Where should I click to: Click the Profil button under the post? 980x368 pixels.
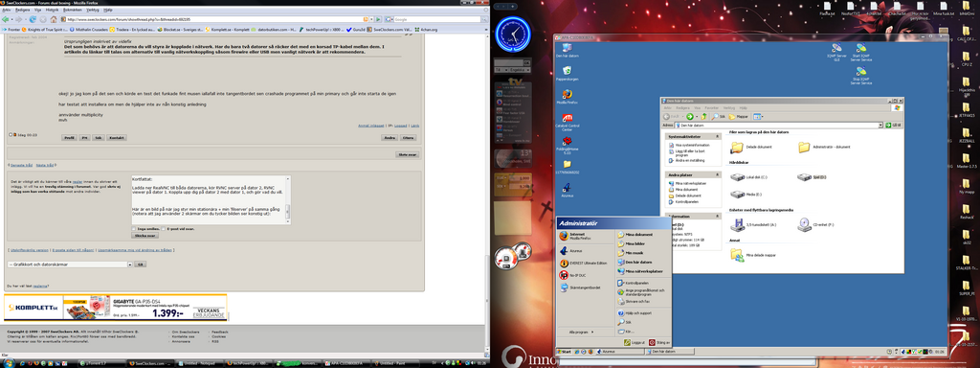69,137
